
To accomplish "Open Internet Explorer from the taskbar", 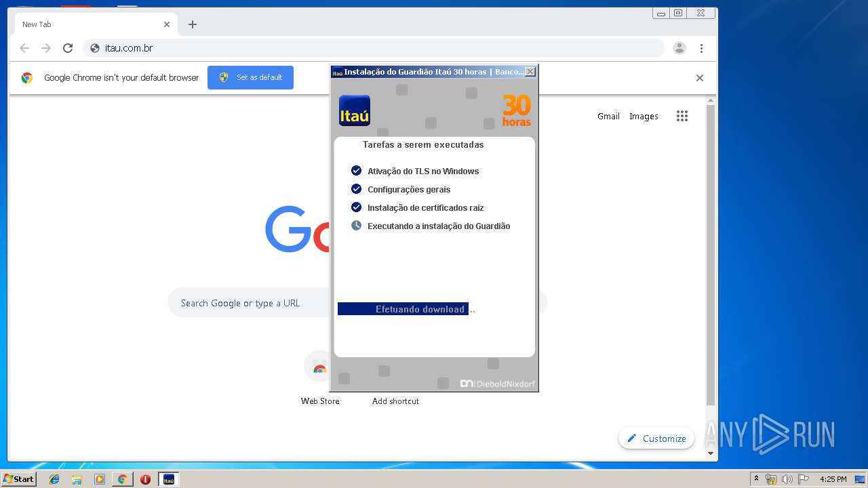I will tap(54, 479).
